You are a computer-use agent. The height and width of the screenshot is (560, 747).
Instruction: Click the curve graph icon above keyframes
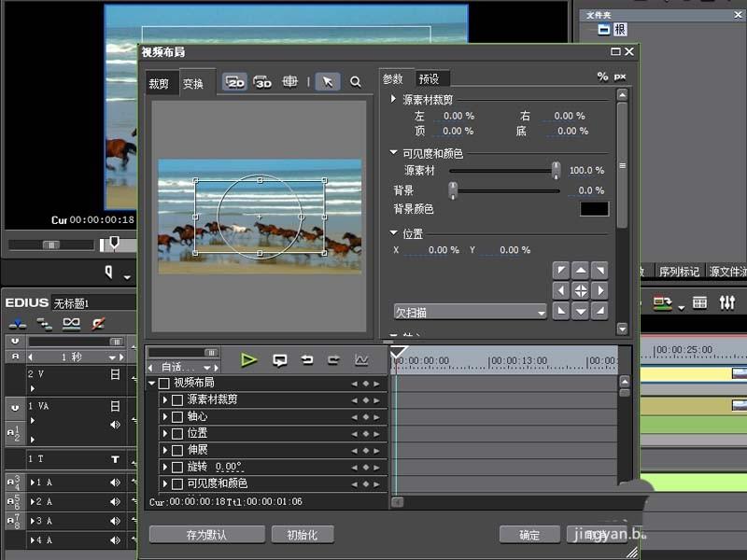point(361,359)
